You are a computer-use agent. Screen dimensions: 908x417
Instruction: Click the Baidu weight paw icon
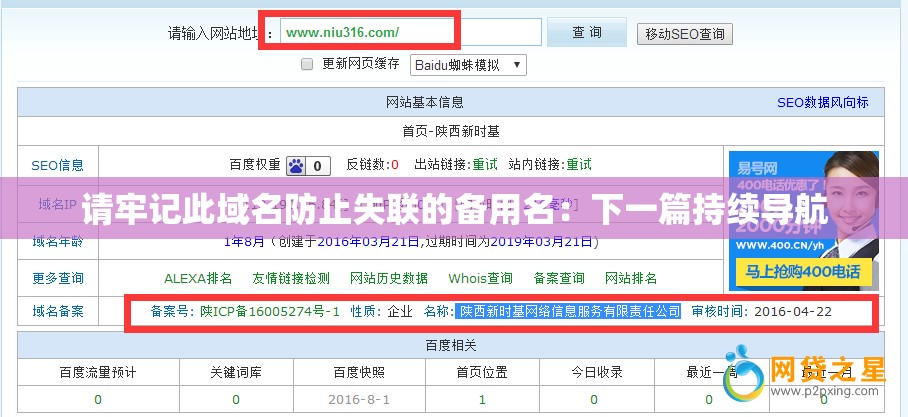[x=296, y=166]
